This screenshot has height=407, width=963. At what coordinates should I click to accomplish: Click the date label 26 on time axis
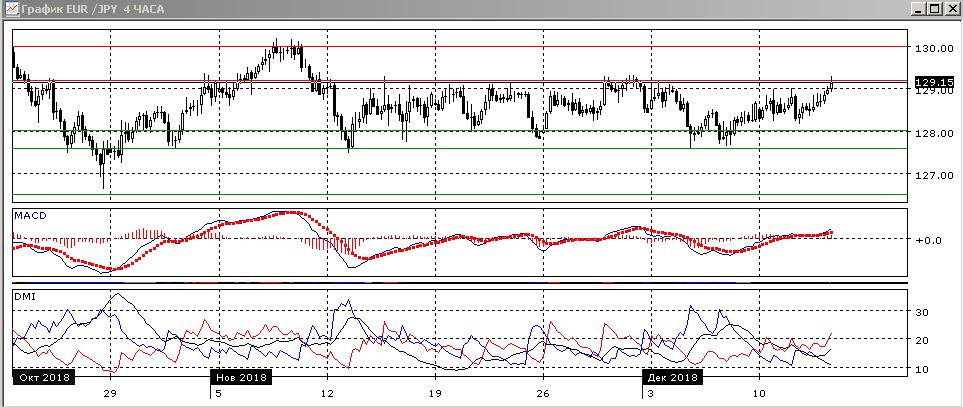[x=543, y=393]
